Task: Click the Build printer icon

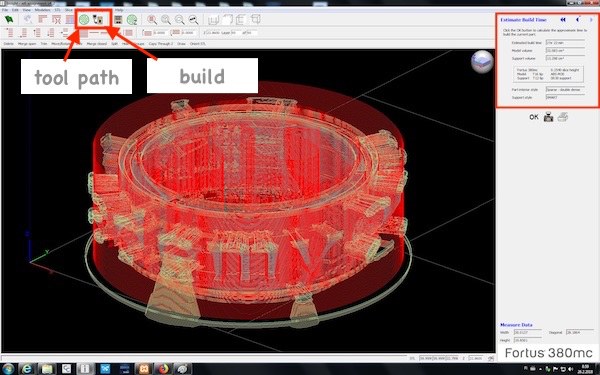Action: 98,19
